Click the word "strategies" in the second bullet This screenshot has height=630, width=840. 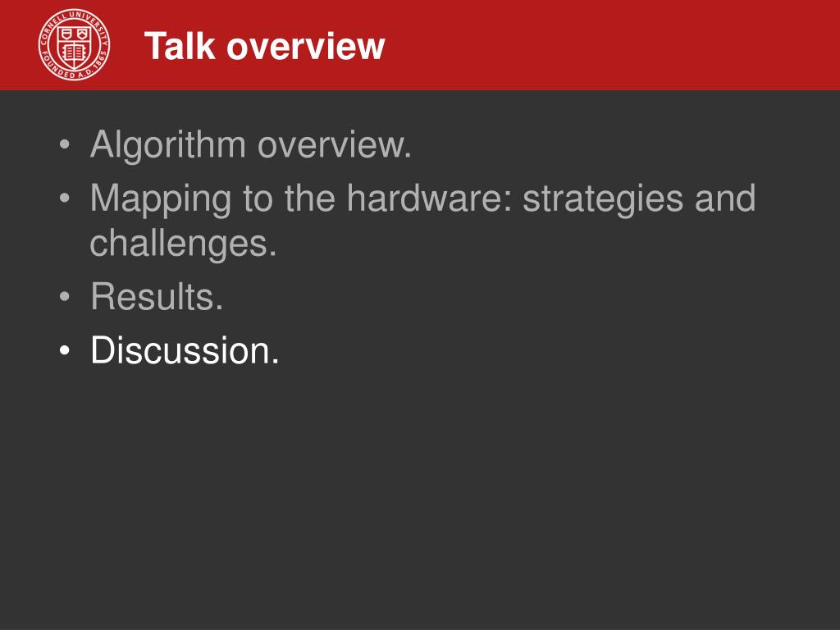[603, 199]
